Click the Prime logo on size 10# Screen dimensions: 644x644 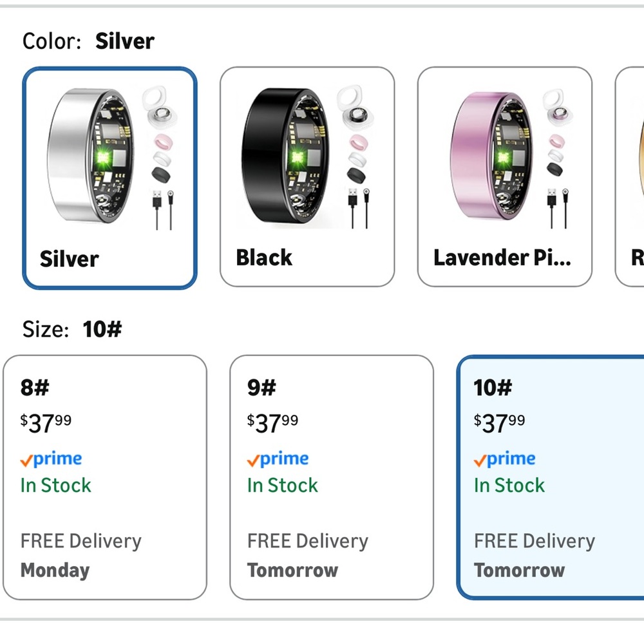(505, 459)
